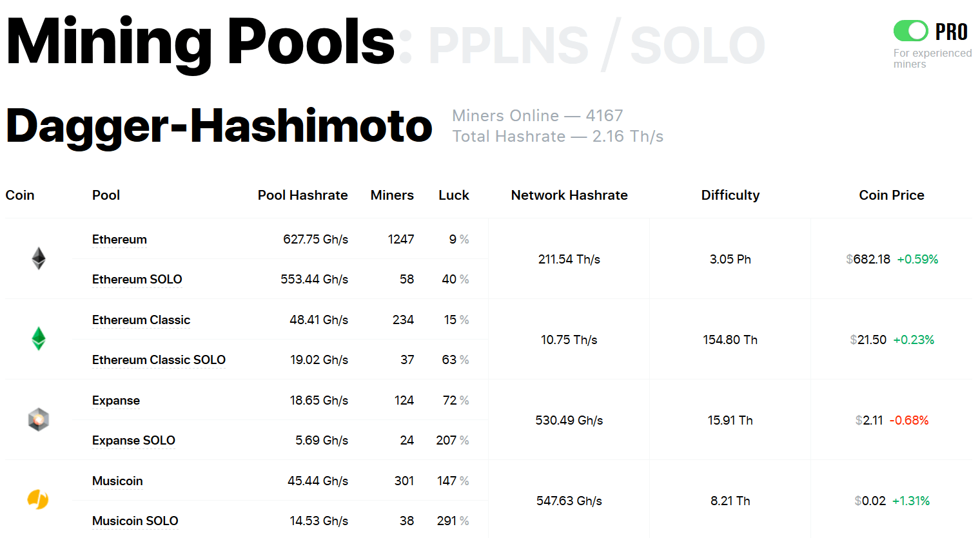The height and width of the screenshot is (538, 980).
Task: Click the Difficulty column header
Action: point(730,195)
